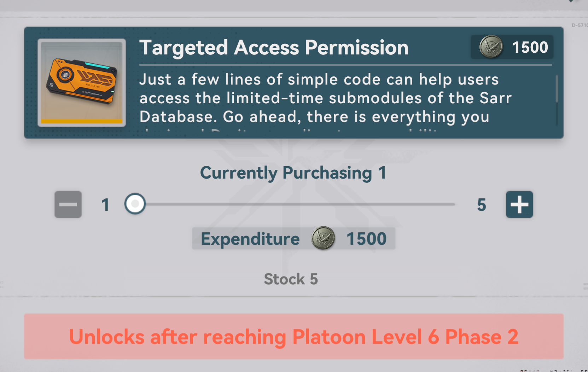Click the item description scrollbar
The width and height of the screenshot is (588, 372).
[x=557, y=100]
